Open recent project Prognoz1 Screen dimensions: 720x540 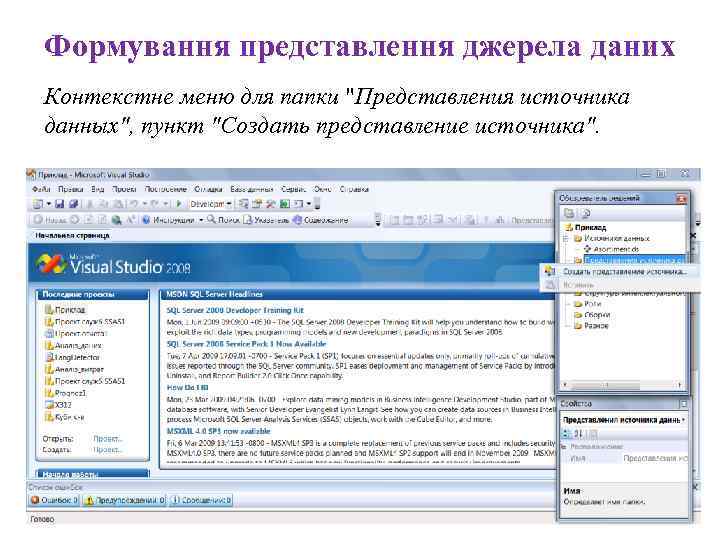coord(65,393)
